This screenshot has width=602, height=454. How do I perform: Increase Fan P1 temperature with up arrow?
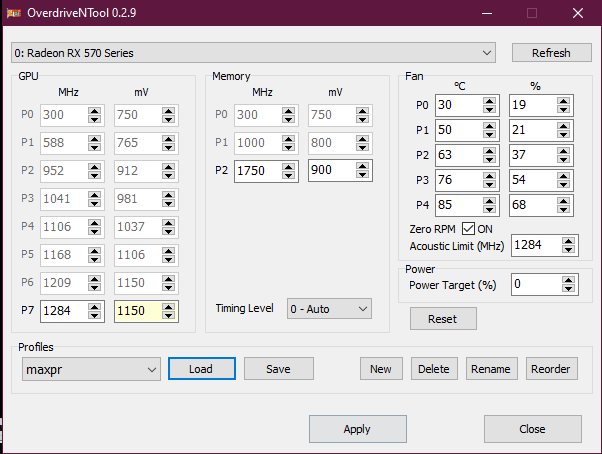point(489,126)
